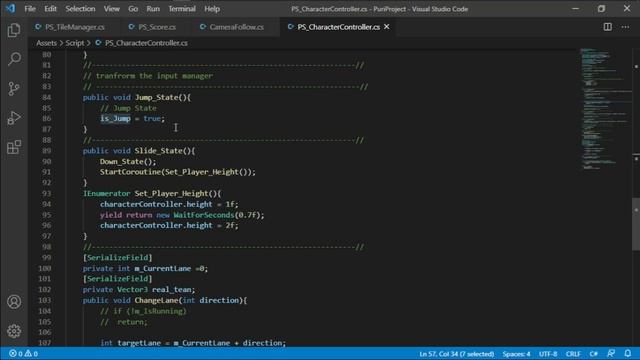Click the ChangeLane method name
This screenshot has height=360, width=640.
pyautogui.click(x=156, y=300)
